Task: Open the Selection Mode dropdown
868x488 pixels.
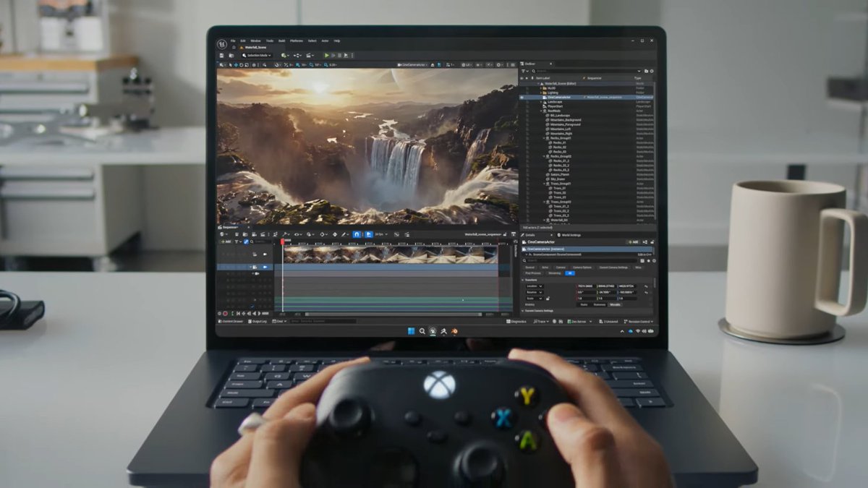Action: pyautogui.click(x=257, y=56)
